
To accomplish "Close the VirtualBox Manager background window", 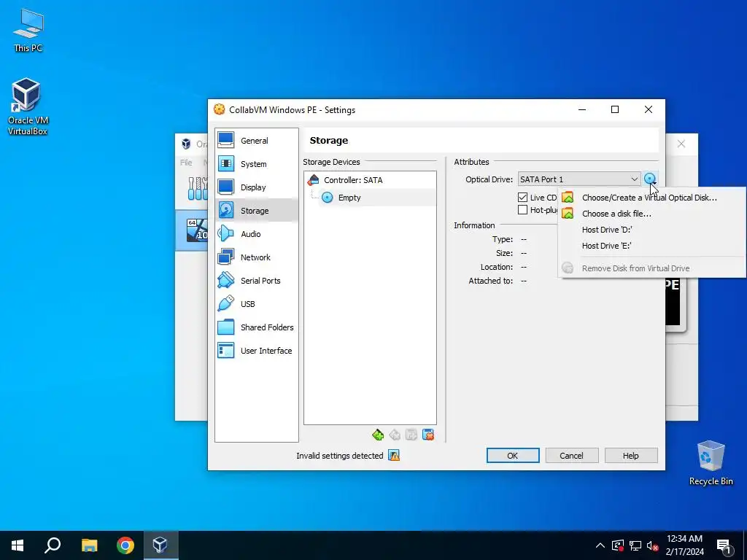I will pos(681,144).
